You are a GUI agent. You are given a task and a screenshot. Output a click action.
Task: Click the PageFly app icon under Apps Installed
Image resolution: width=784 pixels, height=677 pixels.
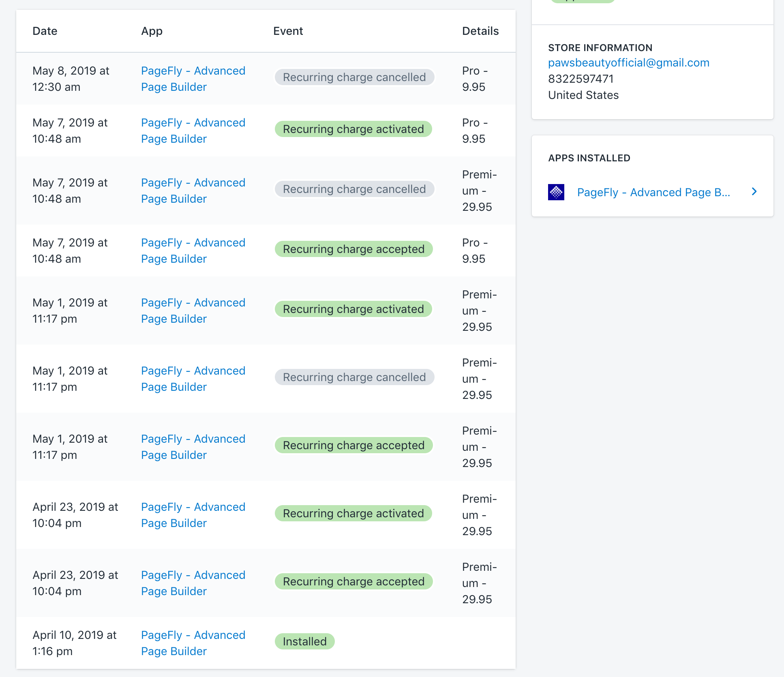pyautogui.click(x=556, y=192)
